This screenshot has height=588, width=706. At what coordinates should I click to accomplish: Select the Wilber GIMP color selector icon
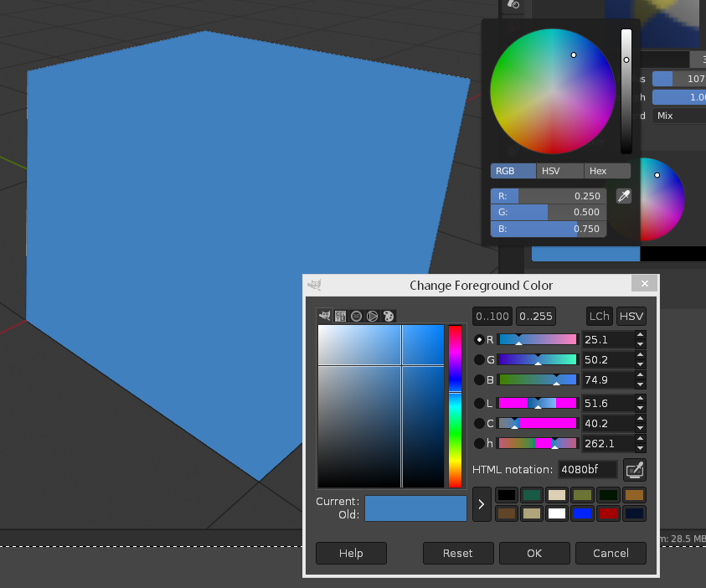(325, 316)
